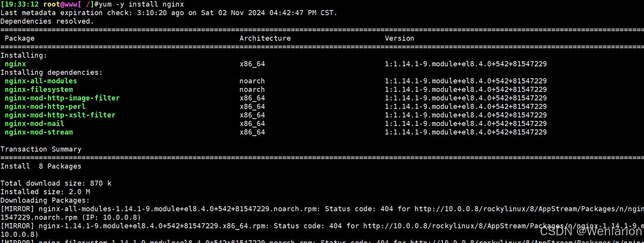
Task: Select the 'root@www' prompt username
Action: (x=60, y=4)
